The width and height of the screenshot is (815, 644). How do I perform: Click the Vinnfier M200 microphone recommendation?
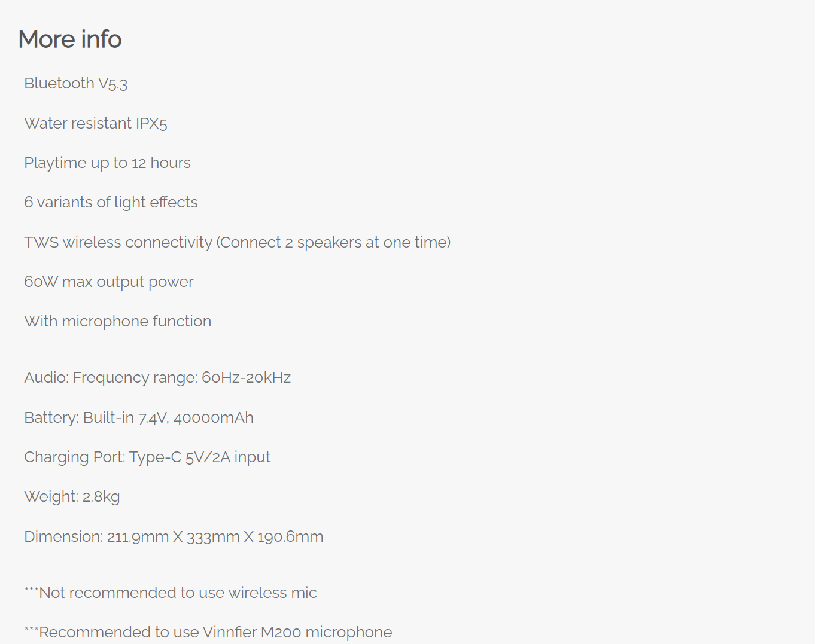pyautogui.click(x=208, y=632)
